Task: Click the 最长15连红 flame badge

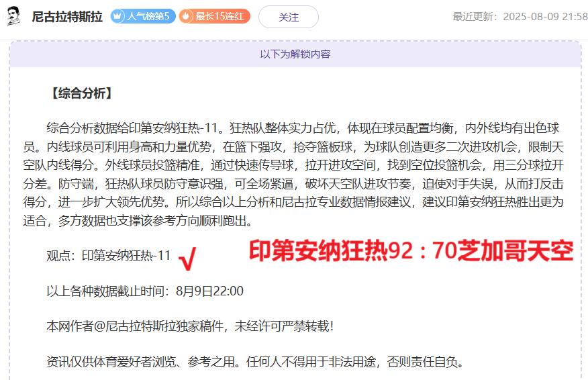Action: 214,16
